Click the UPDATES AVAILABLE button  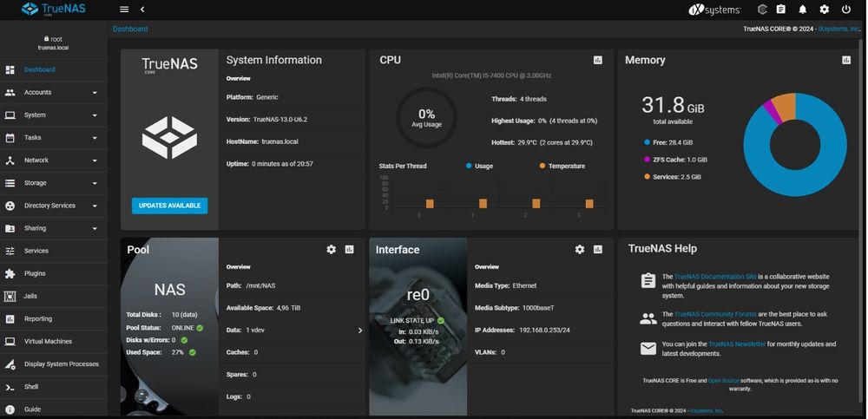[169, 206]
